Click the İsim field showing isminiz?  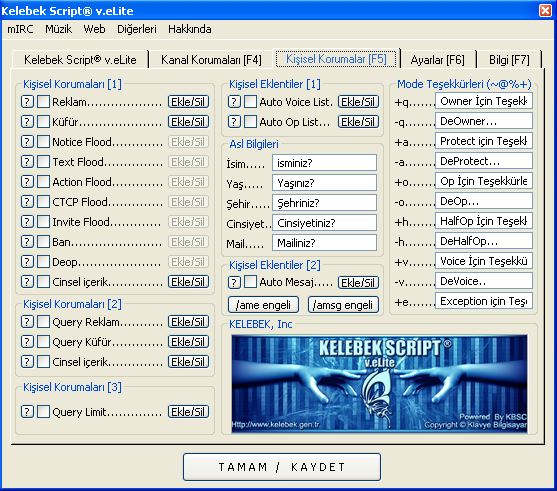[325, 163]
